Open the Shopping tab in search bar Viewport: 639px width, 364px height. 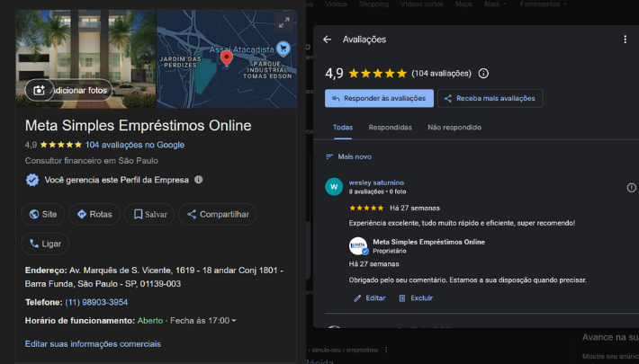(373, 4)
